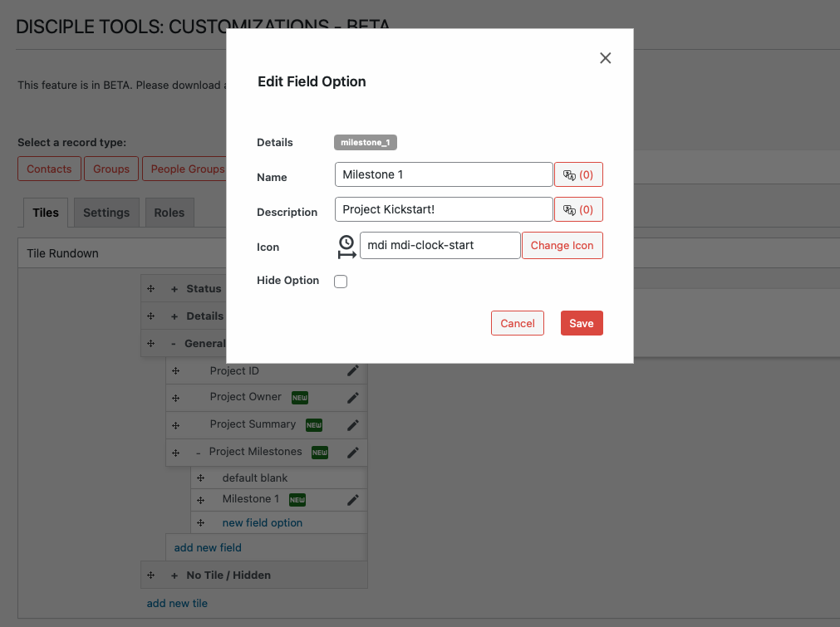Click the Cancel button
This screenshot has height=627, width=840.
(x=517, y=323)
